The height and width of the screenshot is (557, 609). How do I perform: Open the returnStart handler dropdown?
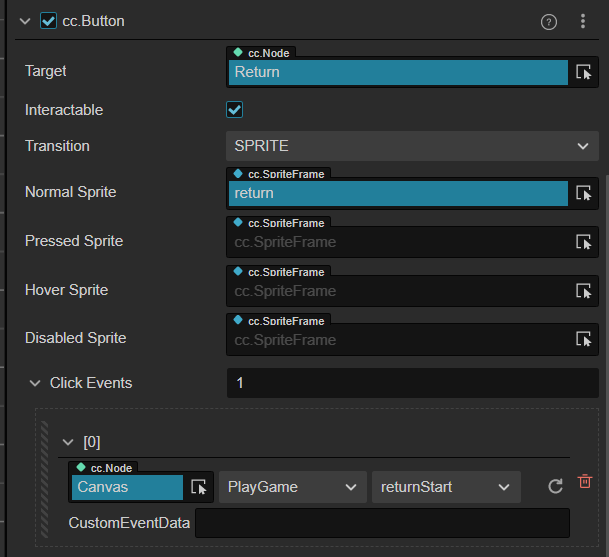[x=445, y=487]
